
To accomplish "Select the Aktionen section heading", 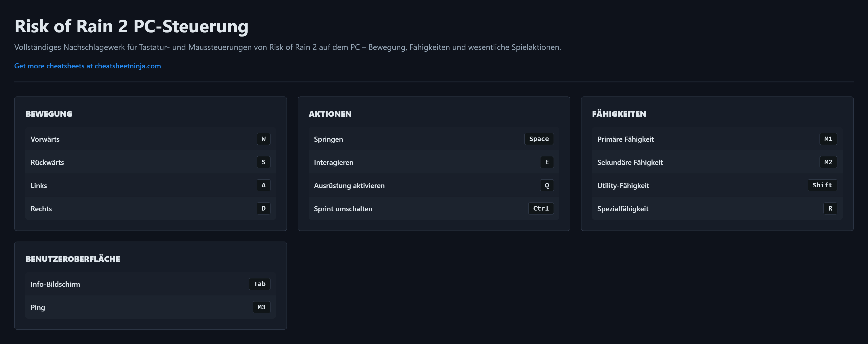I will point(330,114).
